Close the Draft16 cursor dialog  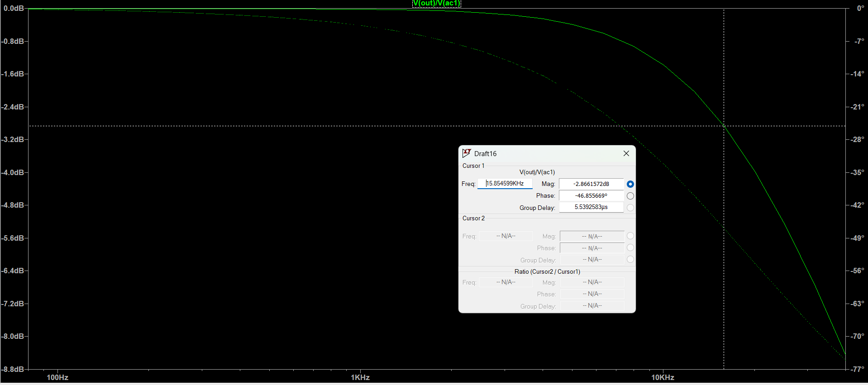[626, 153]
